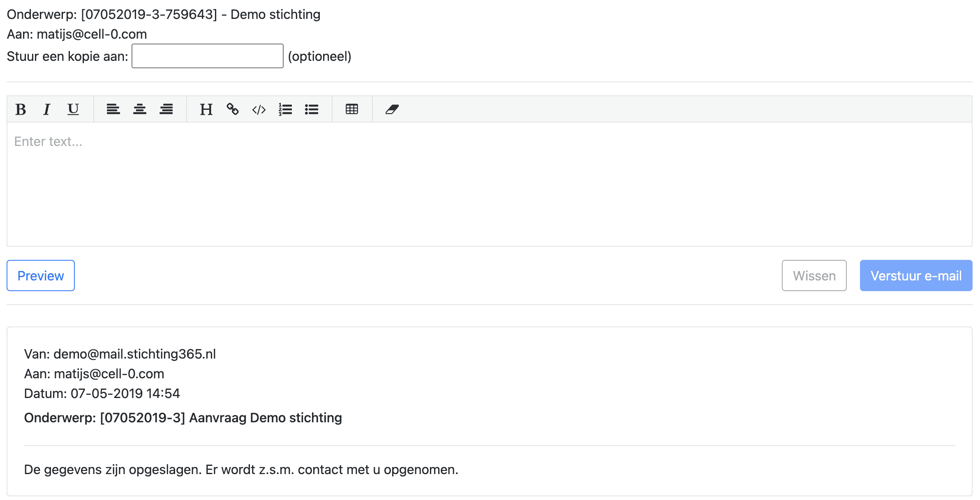Click the Onderwerp line of quoted email
Image resolution: width=980 pixels, height=500 pixels.
click(x=183, y=418)
